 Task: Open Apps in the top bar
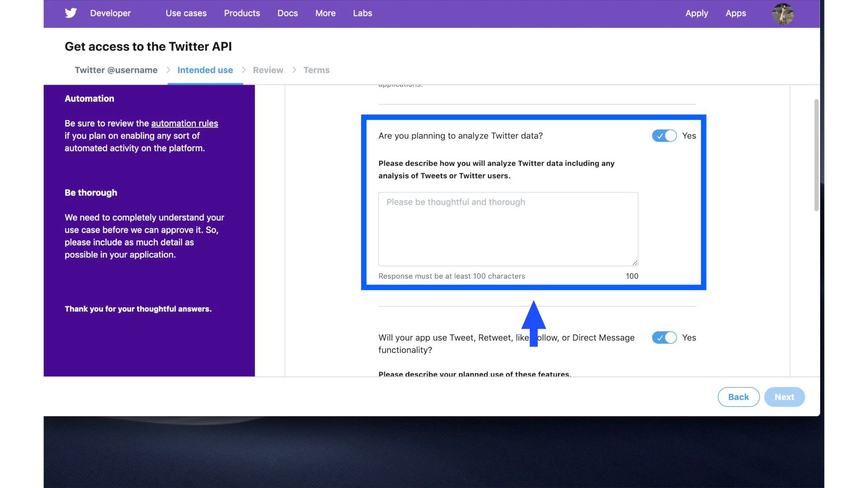click(x=736, y=13)
